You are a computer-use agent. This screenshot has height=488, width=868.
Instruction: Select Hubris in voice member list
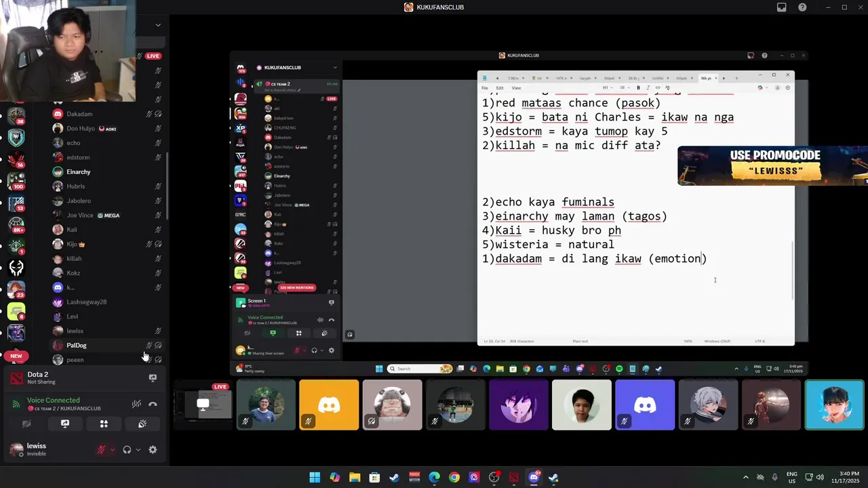pos(106,186)
